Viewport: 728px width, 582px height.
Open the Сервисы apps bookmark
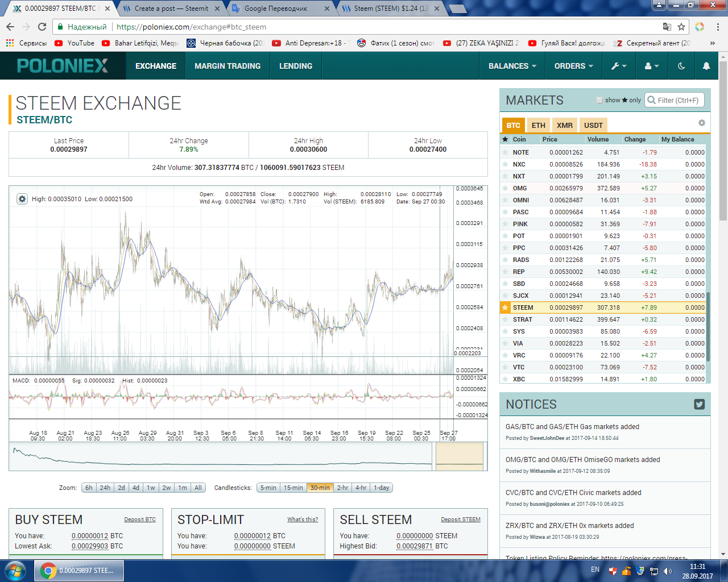pos(26,43)
